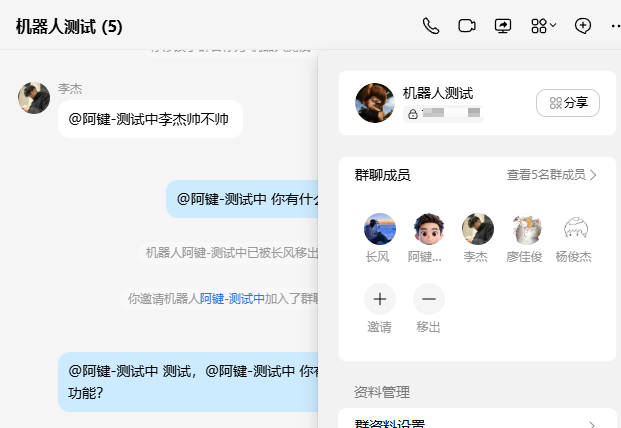Click message @阿键-测试中 你有什么
The width and height of the screenshot is (621, 428).
pos(242,199)
